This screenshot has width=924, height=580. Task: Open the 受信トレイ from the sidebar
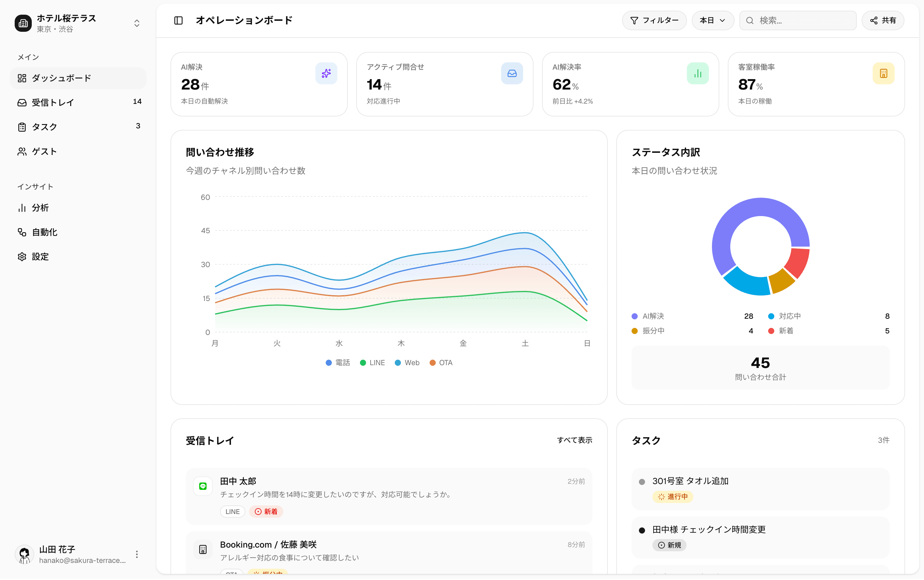point(53,102)
